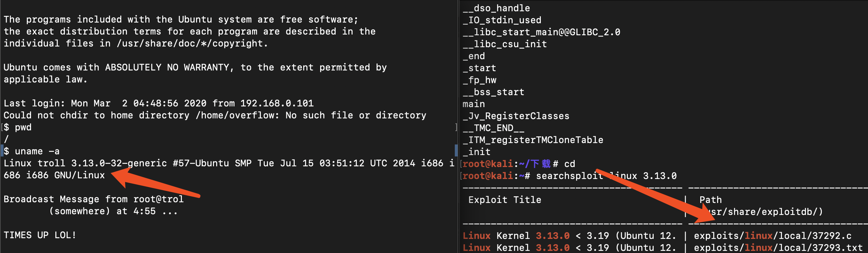868x253 pixels.
Task: Click the "searchsploit linux 3.13.0" command
Action: click(x=606, y=176)
